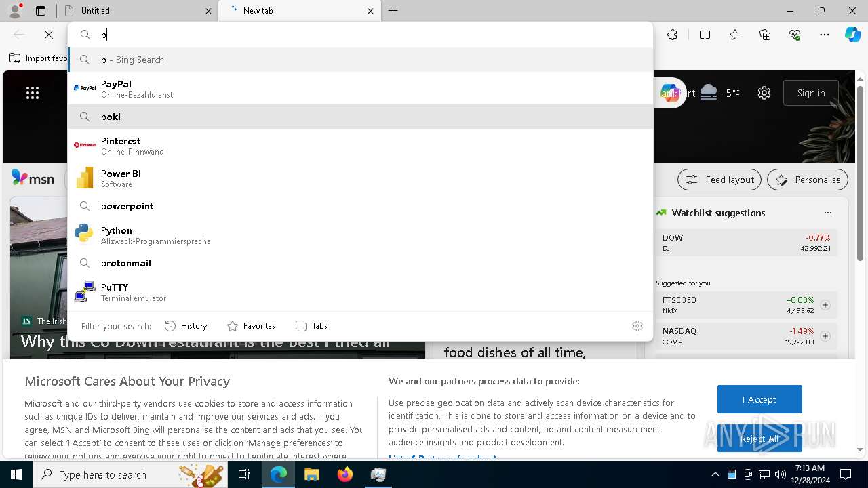
Task: Open Microsoft Edge from the taskbar
Action: (279, 474)
